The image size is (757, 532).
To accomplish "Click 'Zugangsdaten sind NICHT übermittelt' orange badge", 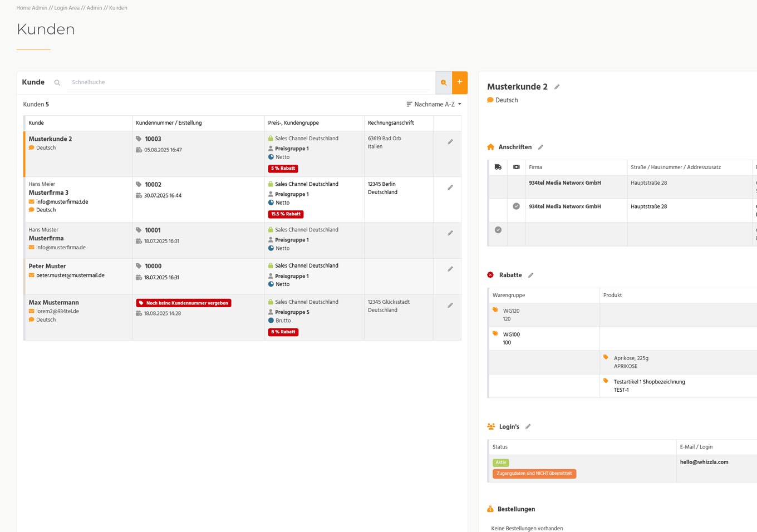I will pyautogui.click(x=534, y=474).
